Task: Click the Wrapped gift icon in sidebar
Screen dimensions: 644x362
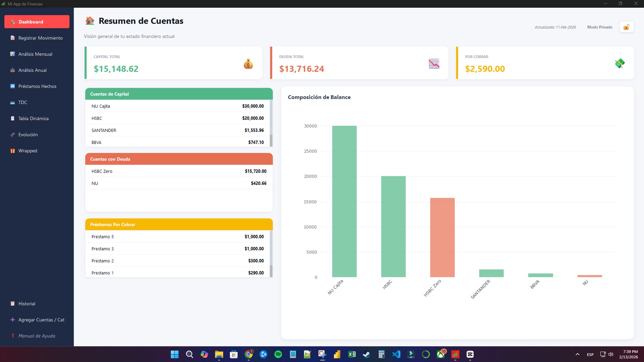Action: pyautogui.click(x=12, y=151)
